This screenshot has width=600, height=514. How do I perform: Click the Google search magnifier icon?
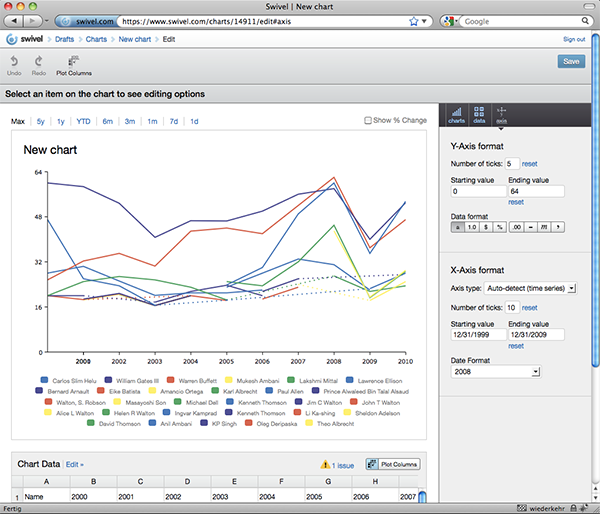click(585, 21)
